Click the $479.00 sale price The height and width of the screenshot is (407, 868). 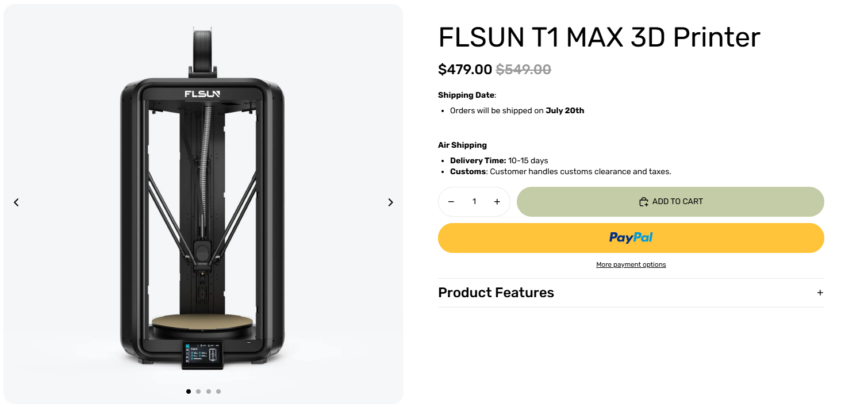(x=464, y=70)
